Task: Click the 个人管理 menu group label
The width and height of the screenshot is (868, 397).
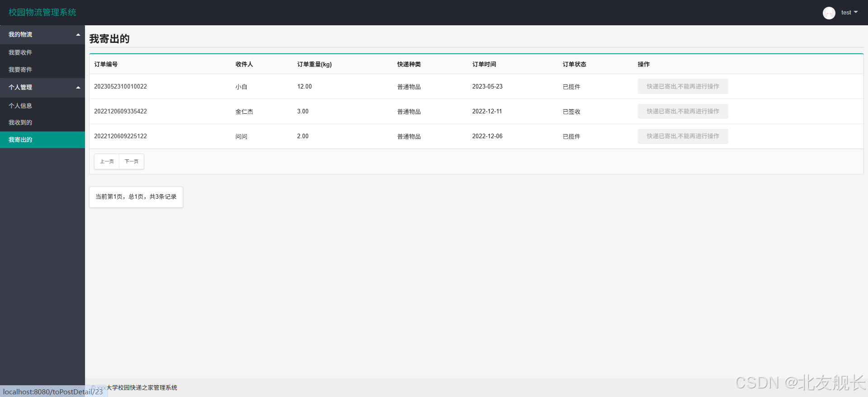Action: pyautogui.click(x=20, y=87)
